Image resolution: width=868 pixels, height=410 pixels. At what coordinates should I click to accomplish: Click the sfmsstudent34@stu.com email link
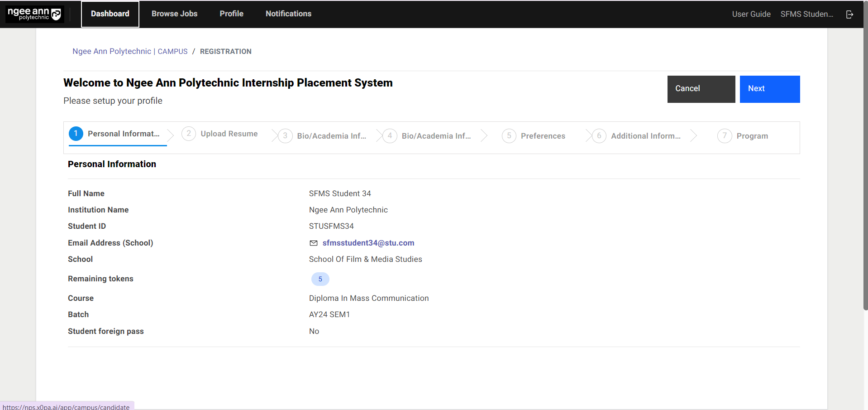tap(368, 243)
